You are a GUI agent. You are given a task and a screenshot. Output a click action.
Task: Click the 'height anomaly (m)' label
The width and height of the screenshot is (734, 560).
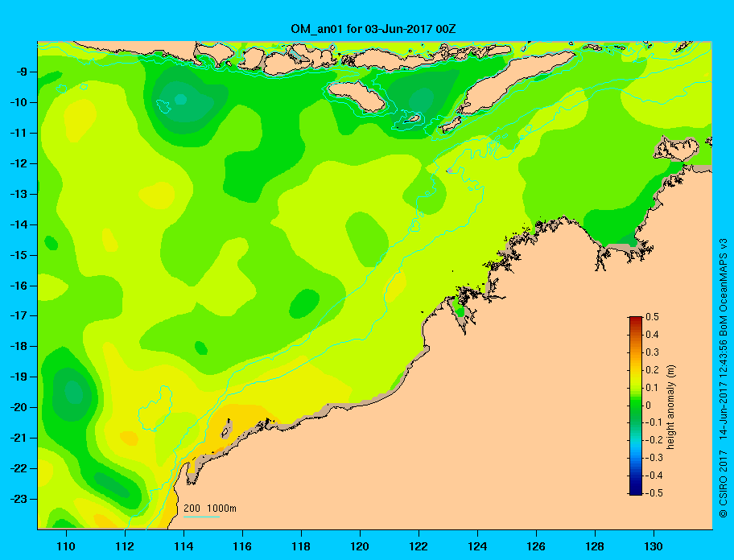pyautogui.click(x=670, y=406)
